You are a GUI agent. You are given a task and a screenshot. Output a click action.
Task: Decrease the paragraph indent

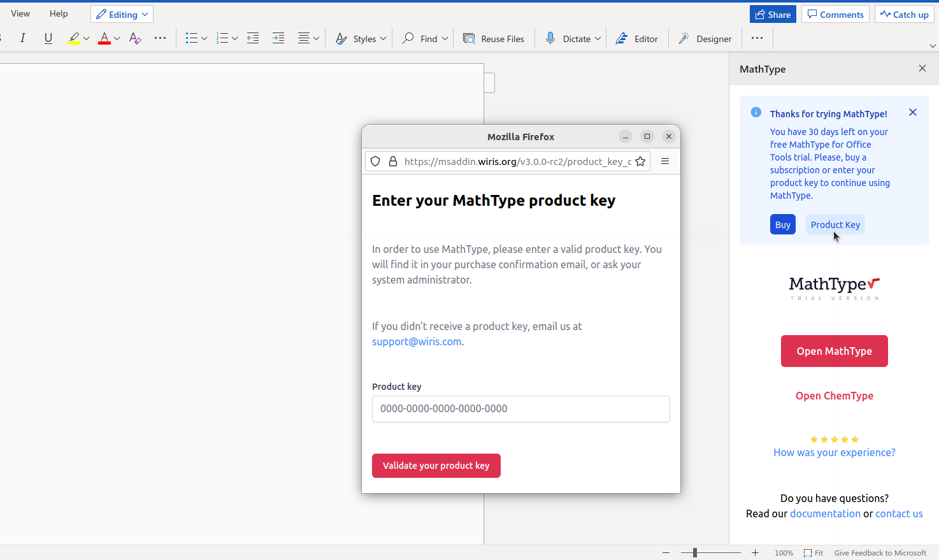(x=253, y=38)
